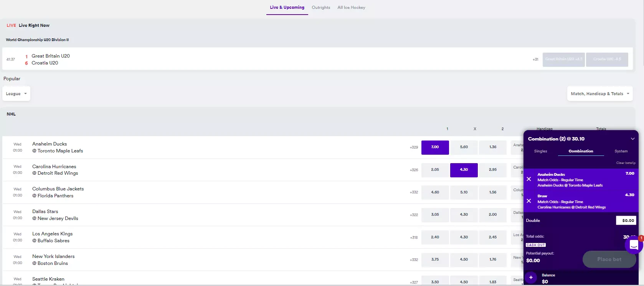Click the plus deposit icon by Balance
Image resolution: width=644 pixels, height=286 pixels.
coord(531,278)
